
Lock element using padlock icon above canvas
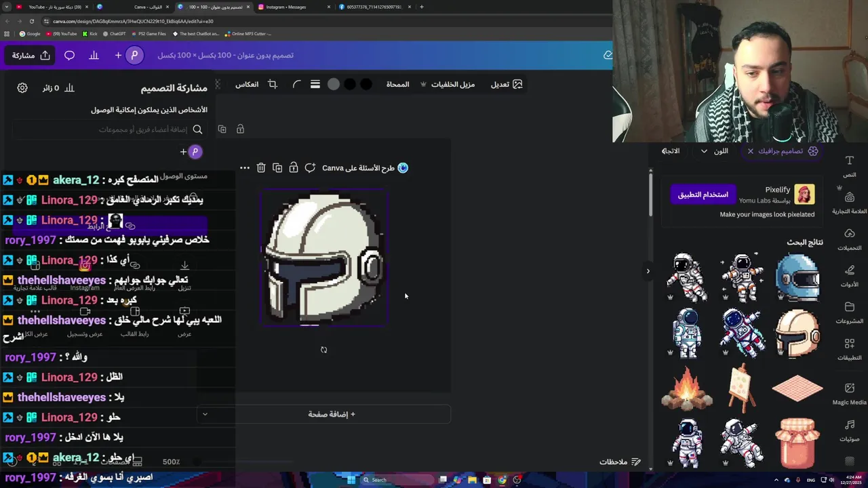(x=294, y=167)
